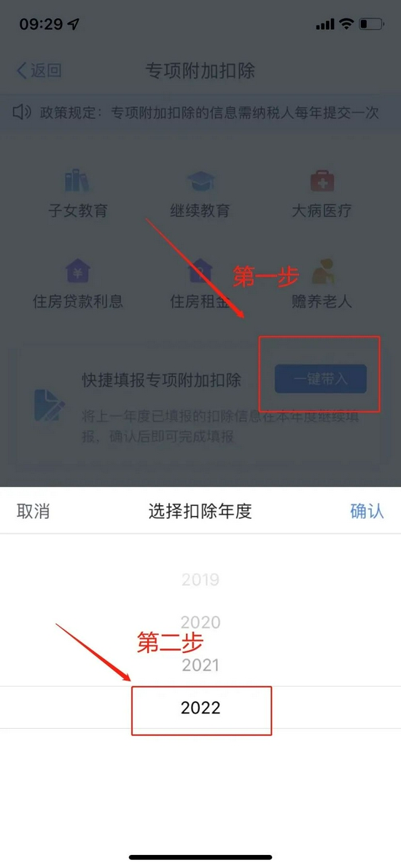The height and width of the screenshot is (868, 401).
Task: Confirm the year selection with 确认
Action: point(367,510)
